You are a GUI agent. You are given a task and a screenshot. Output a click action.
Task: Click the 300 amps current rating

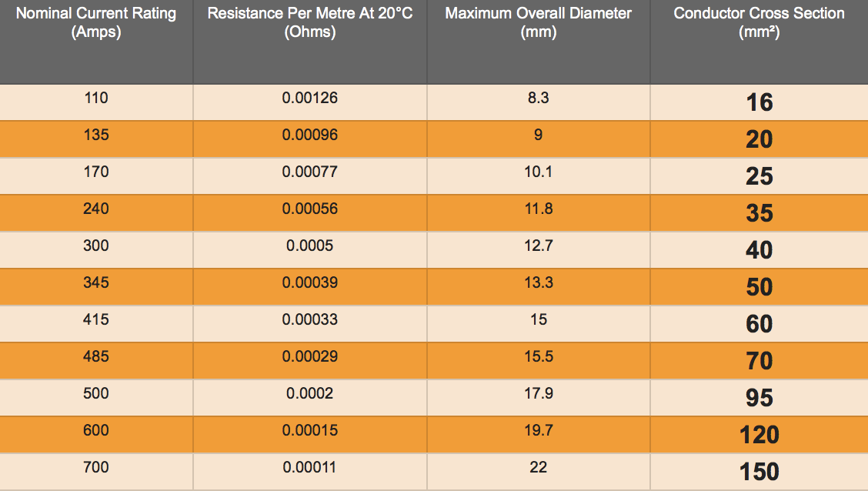95,245
